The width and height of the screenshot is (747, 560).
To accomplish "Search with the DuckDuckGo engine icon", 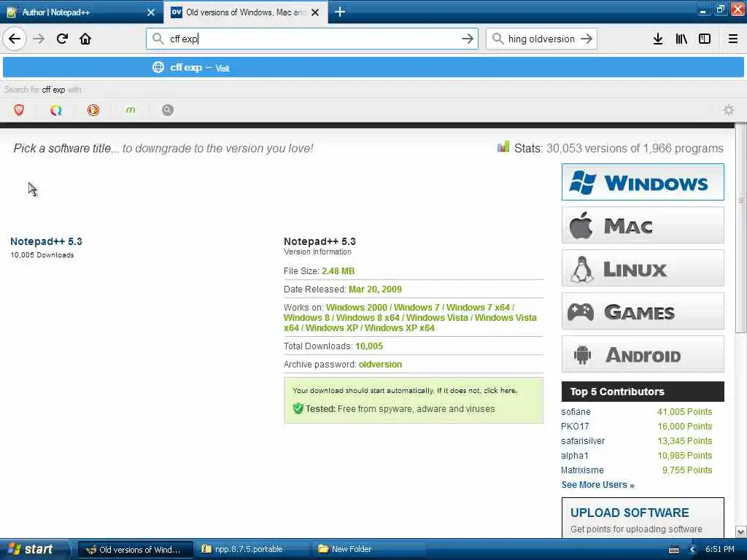I will coord(93,111).
